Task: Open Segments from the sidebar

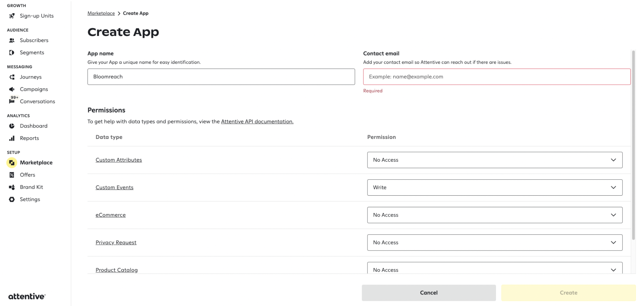Action: pos(32,52)
